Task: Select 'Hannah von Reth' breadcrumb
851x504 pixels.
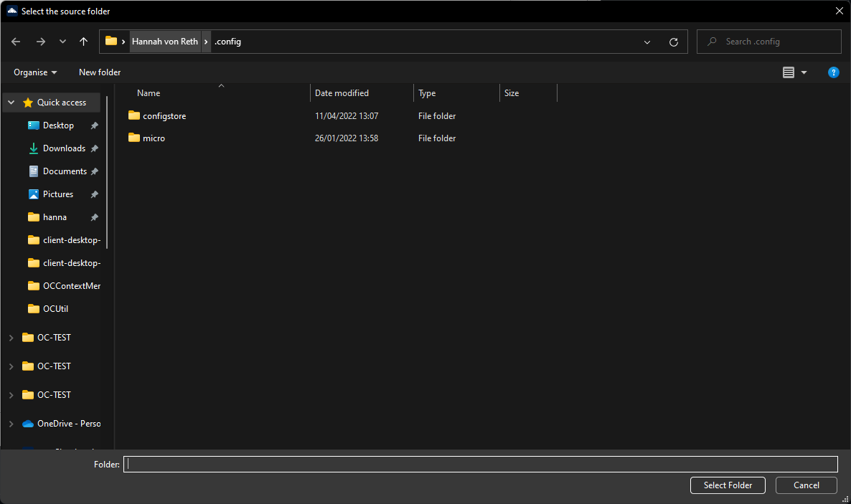Action: (x=165, y=42)
